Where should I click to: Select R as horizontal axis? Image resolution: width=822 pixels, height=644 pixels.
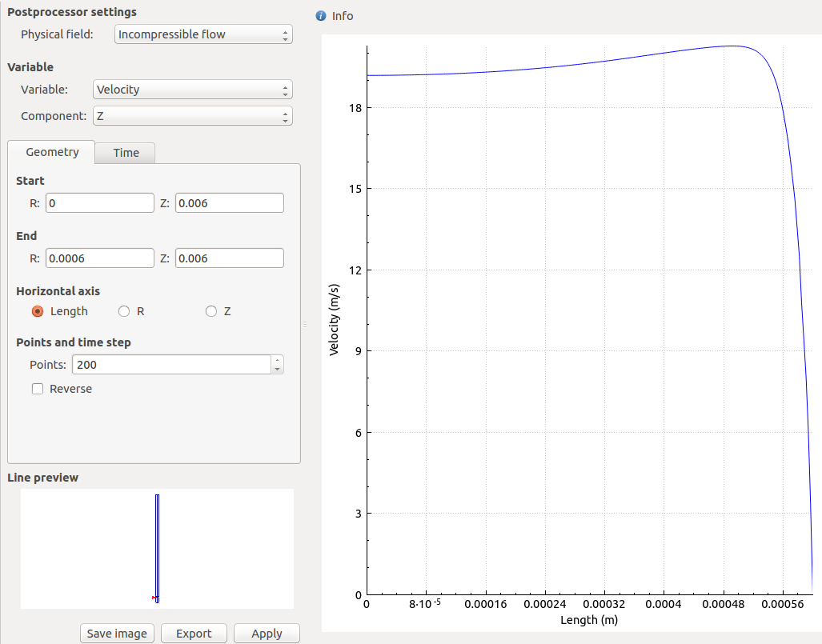tap(124, 311)
